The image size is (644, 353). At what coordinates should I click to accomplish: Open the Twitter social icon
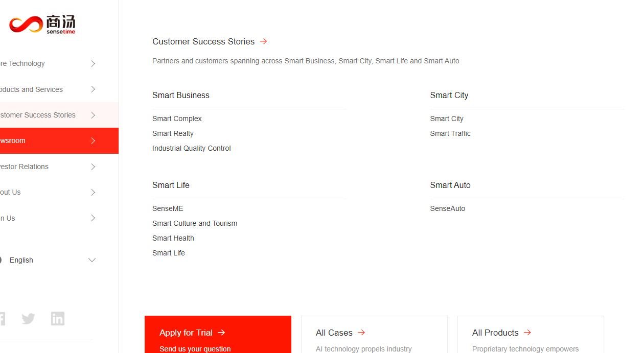pos(29,319)
